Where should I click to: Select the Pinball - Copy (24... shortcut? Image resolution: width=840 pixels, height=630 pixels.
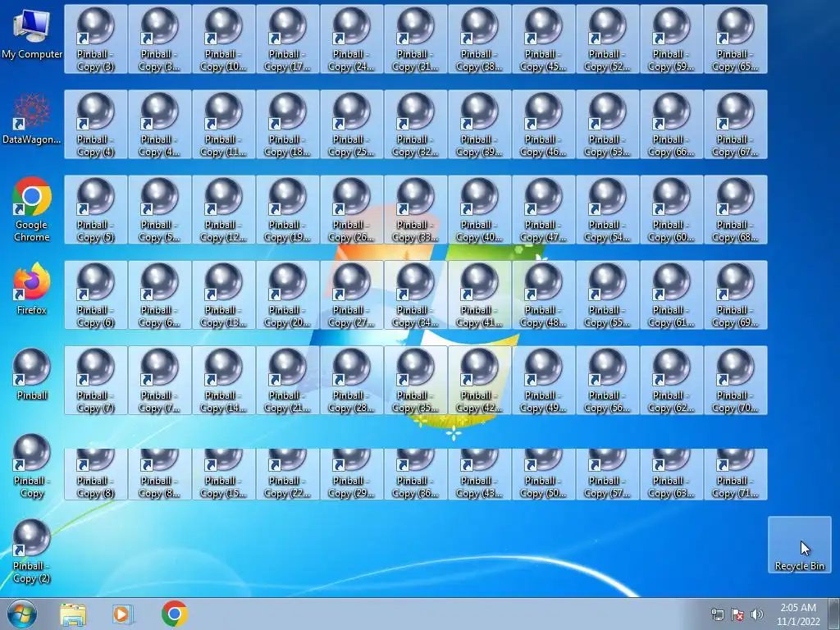pos(352,39)
